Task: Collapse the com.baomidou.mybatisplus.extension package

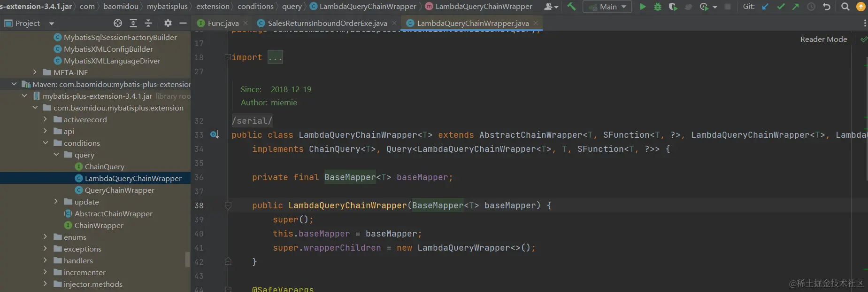Action: [35, 108]
